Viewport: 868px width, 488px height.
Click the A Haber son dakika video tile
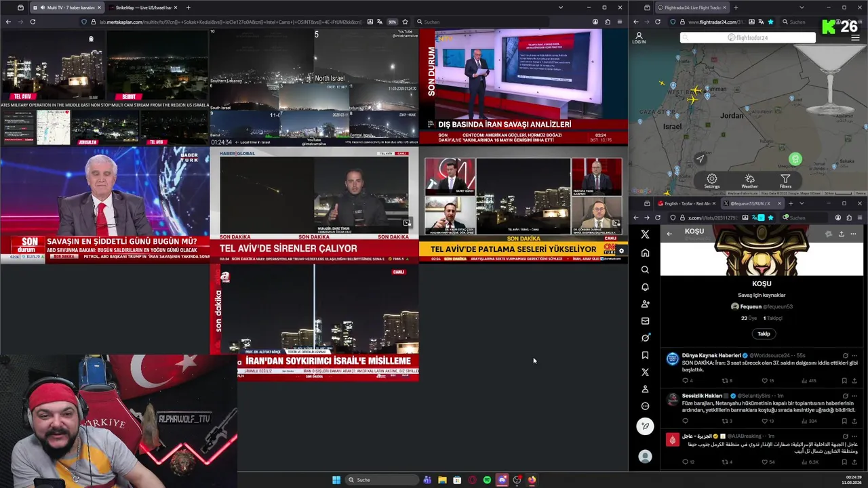314,323
